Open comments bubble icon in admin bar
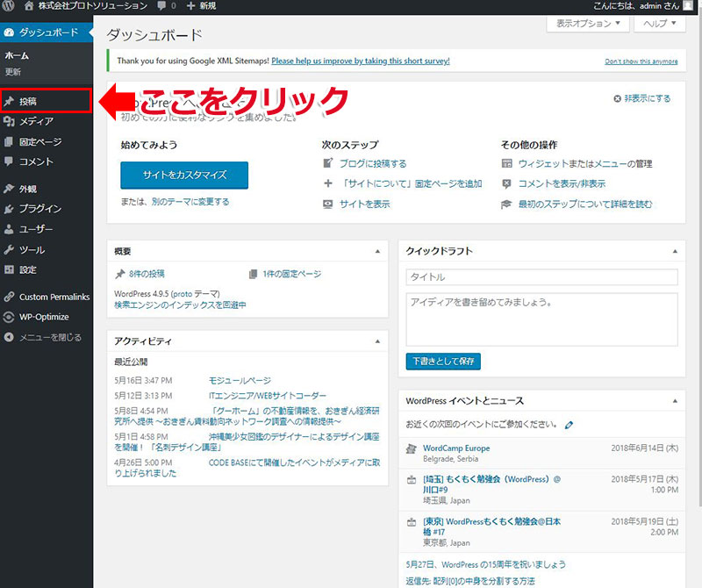Screen dimensions: 702x588 click(x=161, y=6)
